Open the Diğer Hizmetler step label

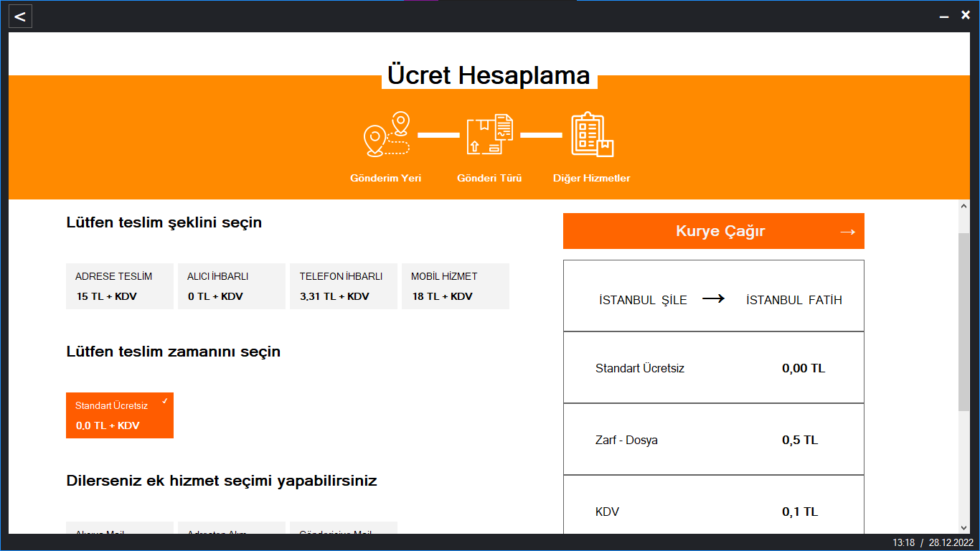pyautogui.click(x=592, y=178)
